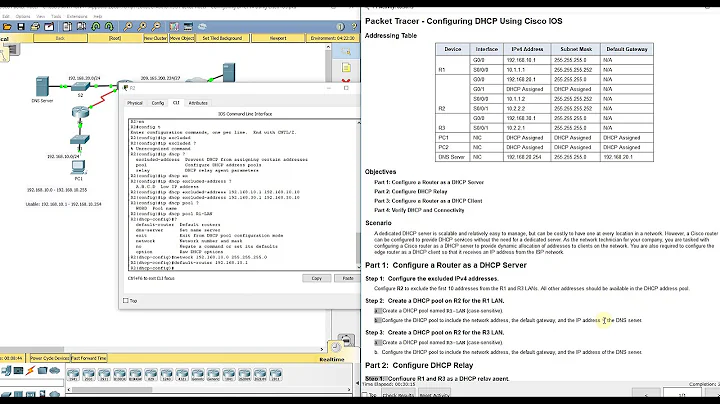Open file via folder toolbar icon

[x=7, y=27]
